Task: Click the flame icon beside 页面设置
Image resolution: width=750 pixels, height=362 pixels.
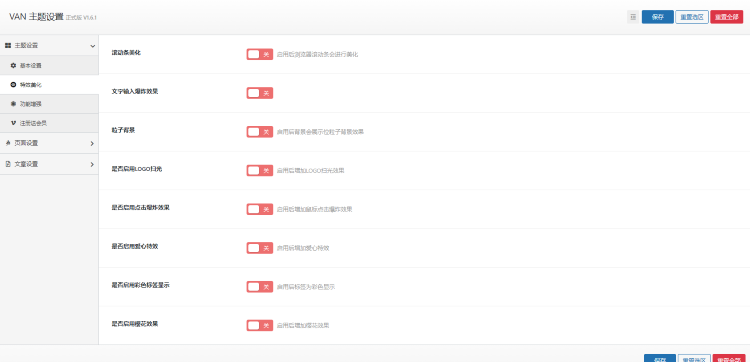Action: [8, 143]
